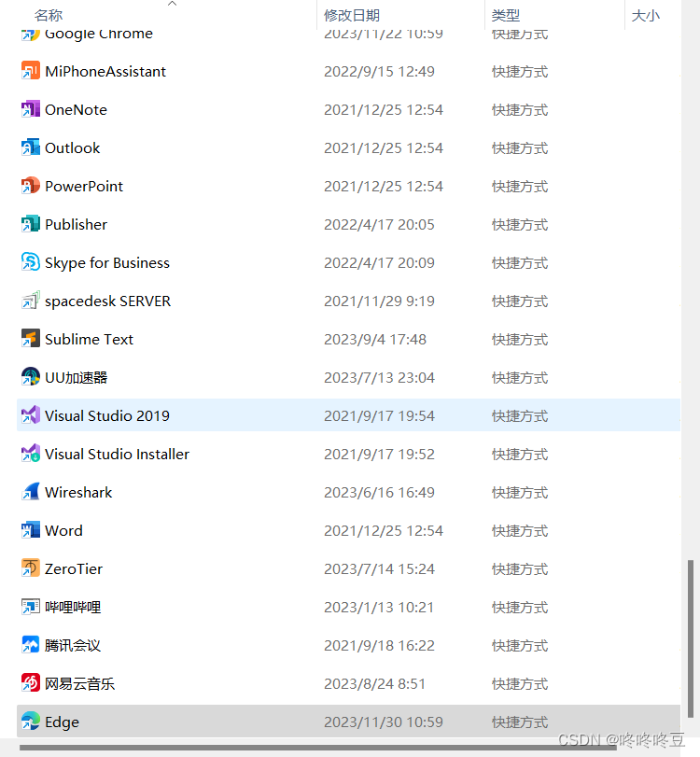Select the PowerPoint shortcut icon
Image resolution: width=700 pixels, height=757 pixels.
31,186
